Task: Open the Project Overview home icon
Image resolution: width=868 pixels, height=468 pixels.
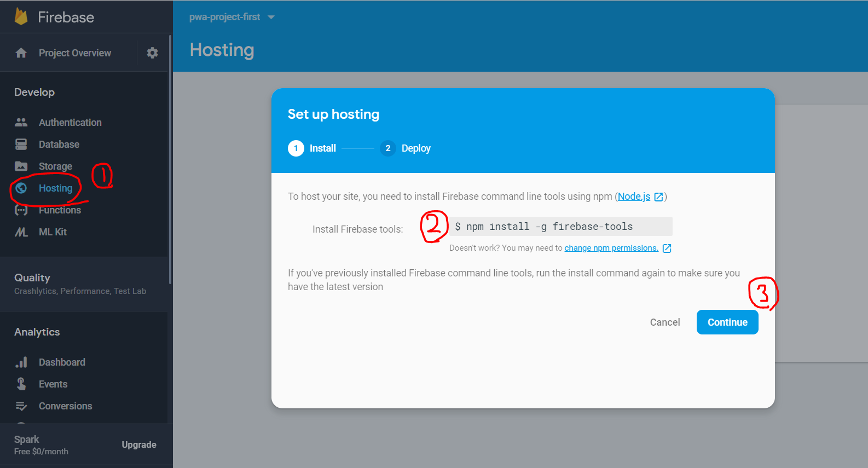Action: (21, 53)
